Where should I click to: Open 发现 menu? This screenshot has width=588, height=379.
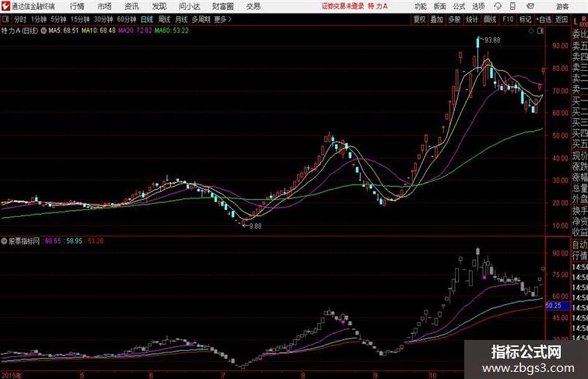click(x=159, y=6)
